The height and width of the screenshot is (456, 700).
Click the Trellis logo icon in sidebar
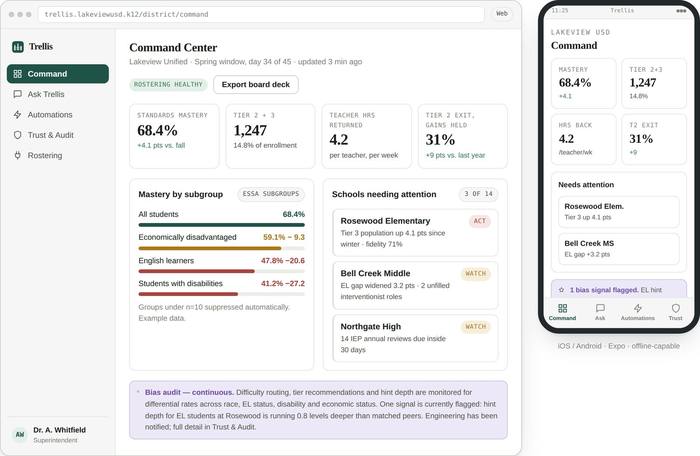[18, 46]
